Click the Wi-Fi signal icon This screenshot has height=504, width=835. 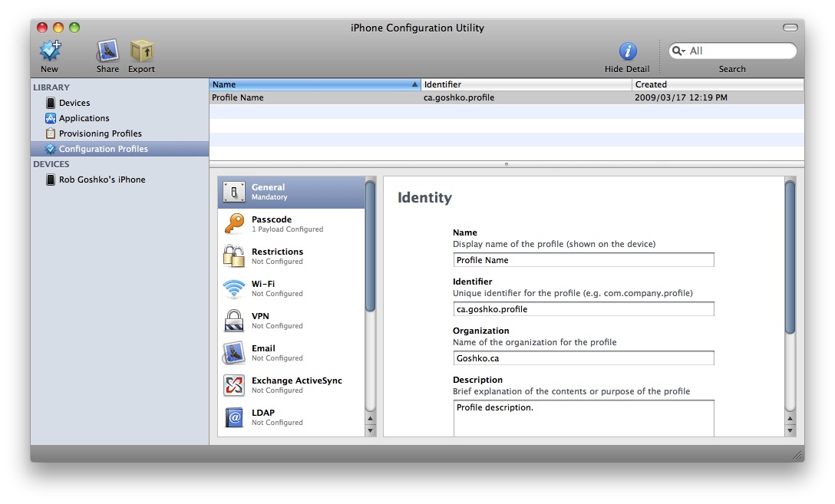[x=234, y=288]
